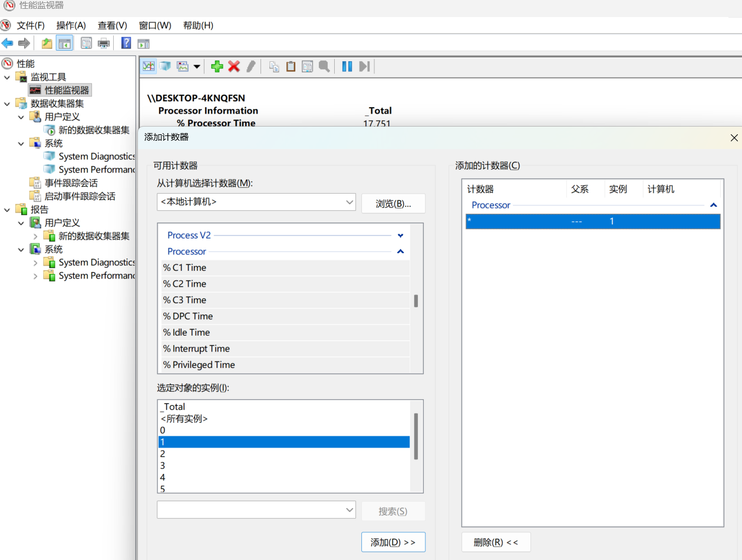Pause the display with the Freeze icon
Image resolution: width=742 pixels, height=560 pixels.
coord(347,67)
